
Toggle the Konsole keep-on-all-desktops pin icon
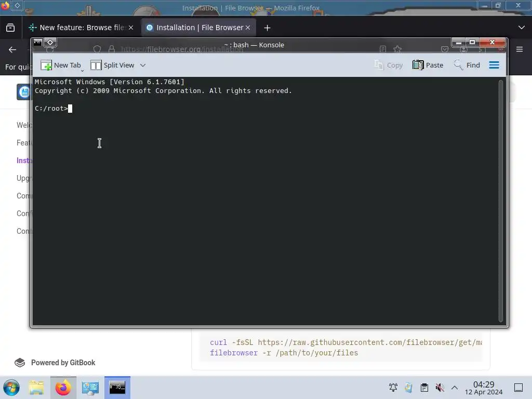[50, 43]
